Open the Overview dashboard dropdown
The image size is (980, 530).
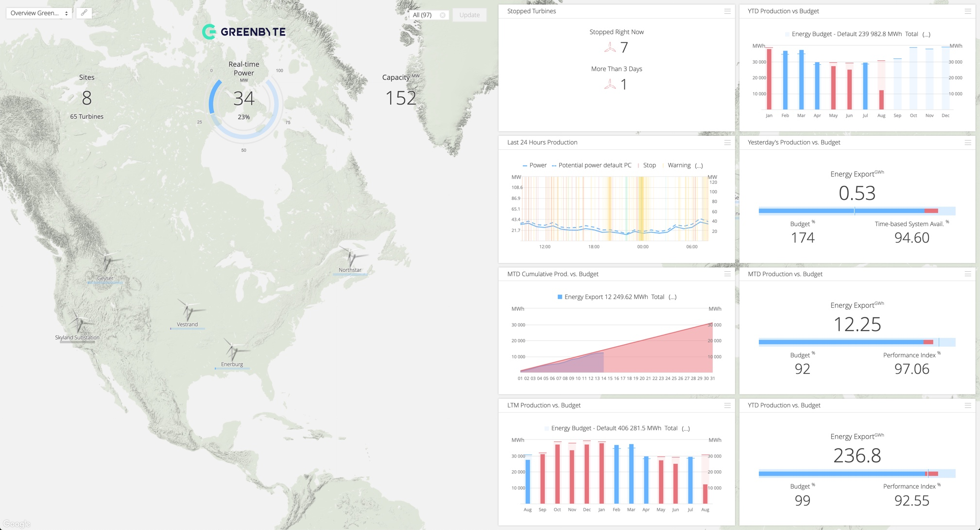click(39, 13)
